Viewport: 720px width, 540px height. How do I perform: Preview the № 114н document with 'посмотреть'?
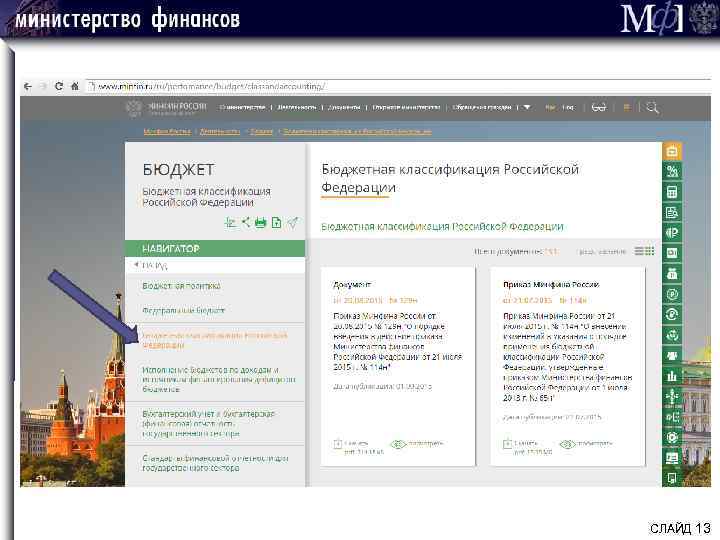point(586,444)
